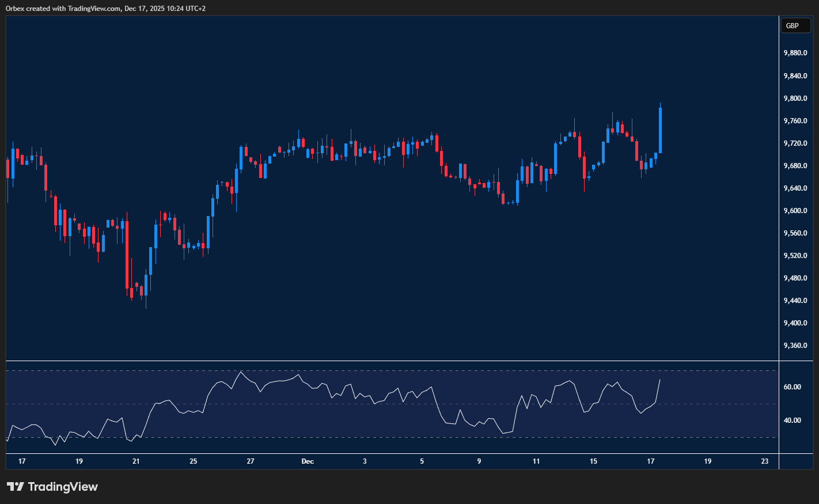Click the TradingView wordmark text
The image size is (819, 504).
pyautogui.click(x=63, y=487)
